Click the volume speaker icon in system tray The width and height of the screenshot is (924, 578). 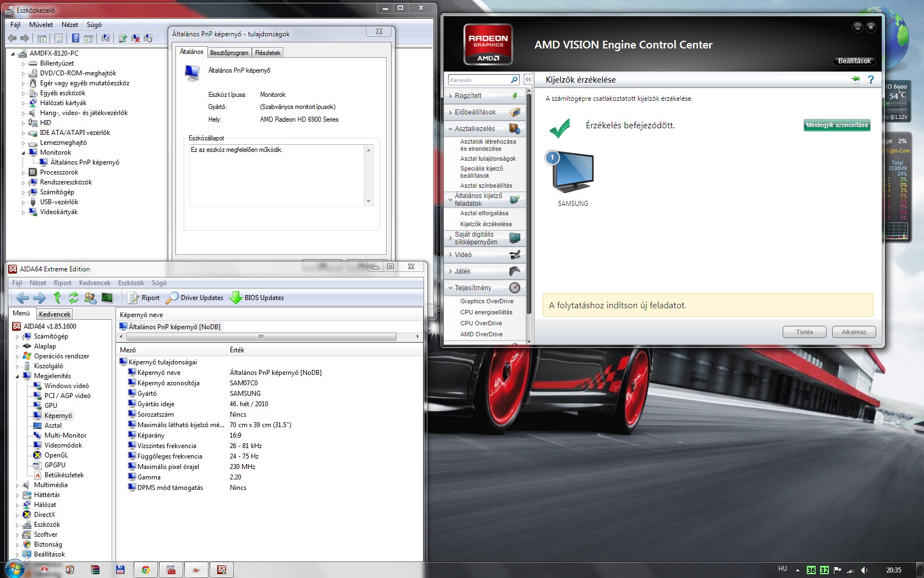(x=865, y=570)
